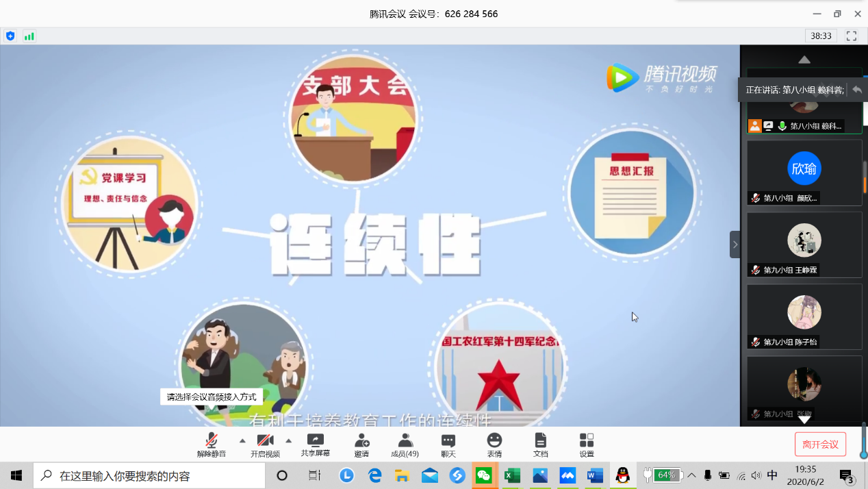
Task: Unmute microphone with 解除静音 button
Action: click(212, 444)
